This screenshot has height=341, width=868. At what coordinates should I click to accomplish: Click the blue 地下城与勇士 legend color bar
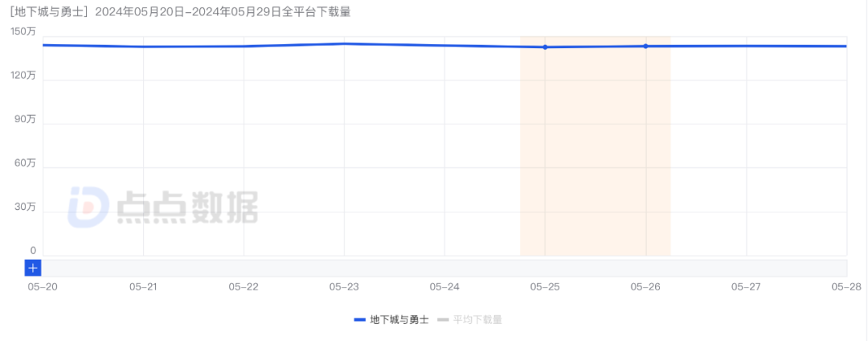coord(360,319)
